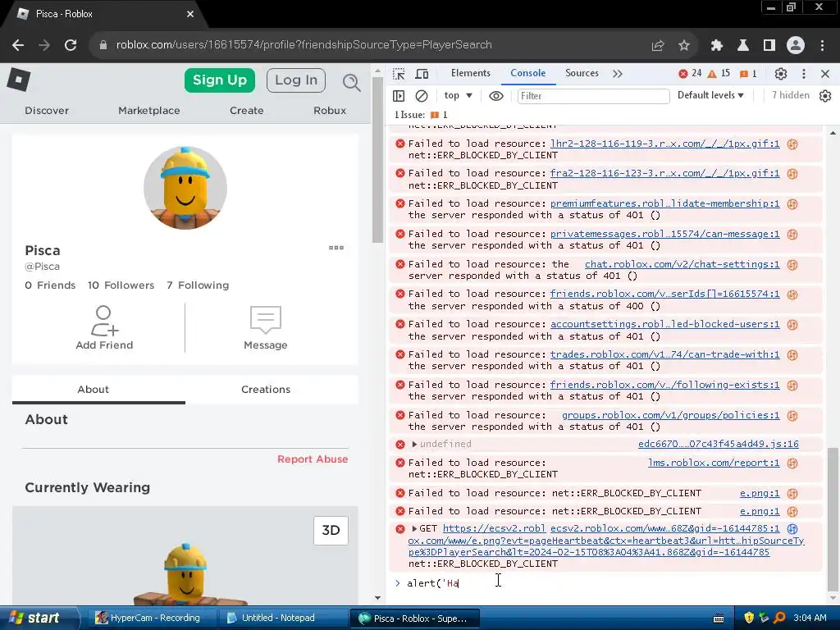Expand the GET ecsv2.roblox.com error entry
This screenshot has width=840, height=630.
tap(414, 529)
